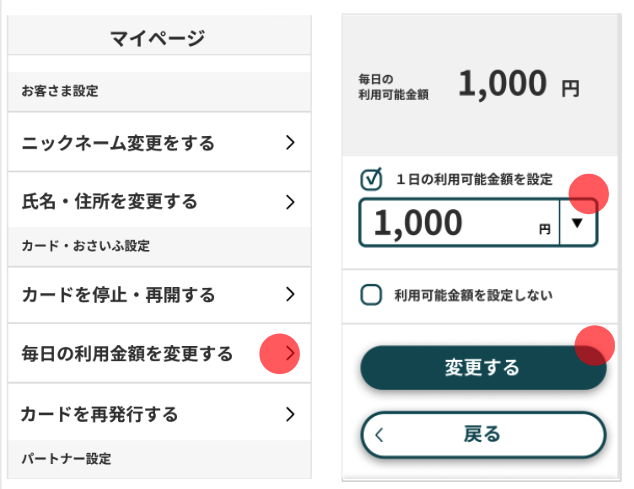Click the chevron beside カードを再発行する
634x489 pixels.
point(290,413)
